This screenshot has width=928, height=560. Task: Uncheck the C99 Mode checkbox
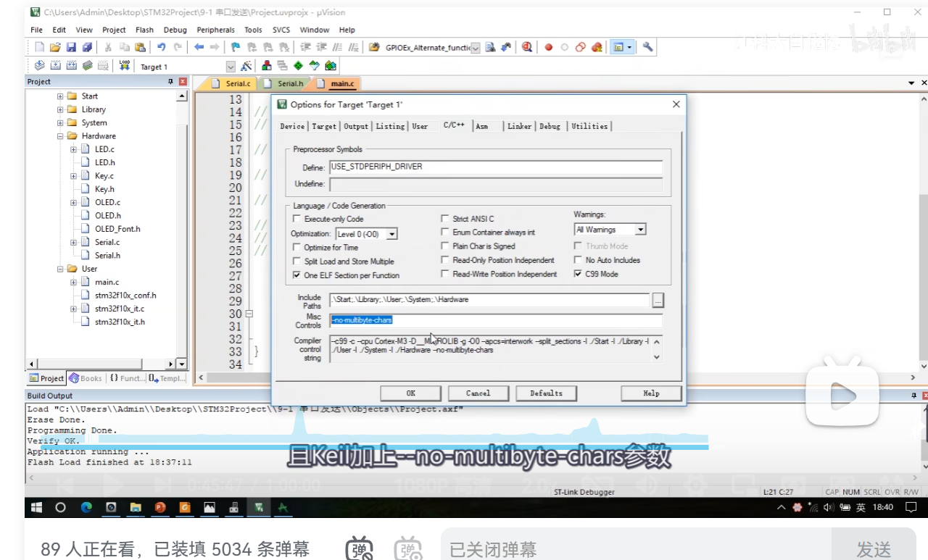578,274
